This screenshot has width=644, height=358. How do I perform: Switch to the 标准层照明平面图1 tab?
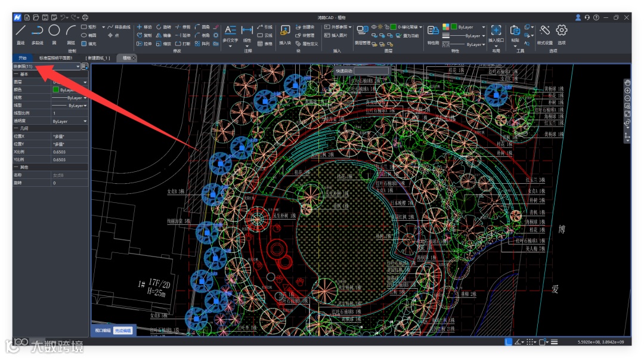[56, 58]
